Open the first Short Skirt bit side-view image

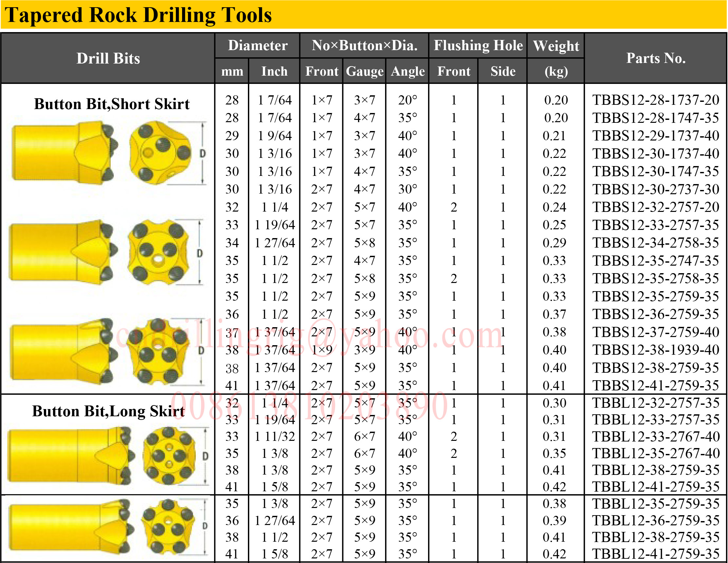point(64,153)
